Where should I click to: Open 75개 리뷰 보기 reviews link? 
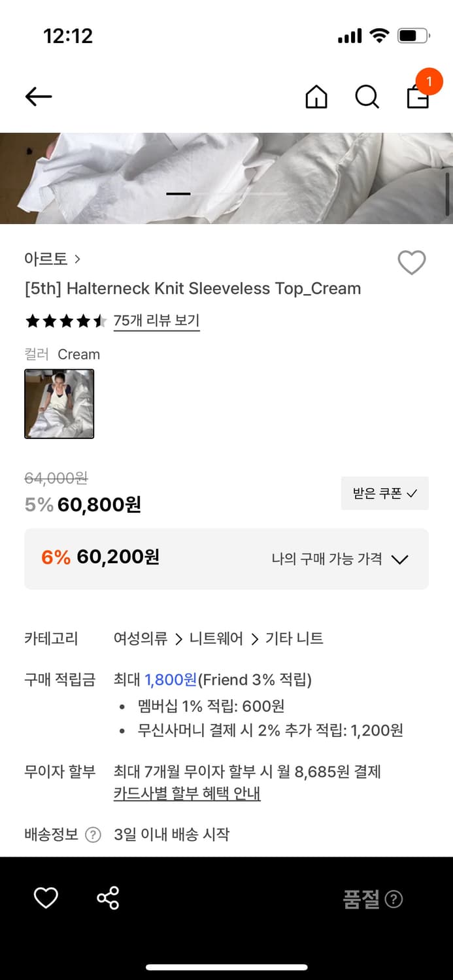pyautogui.click(x=156, y=322)
